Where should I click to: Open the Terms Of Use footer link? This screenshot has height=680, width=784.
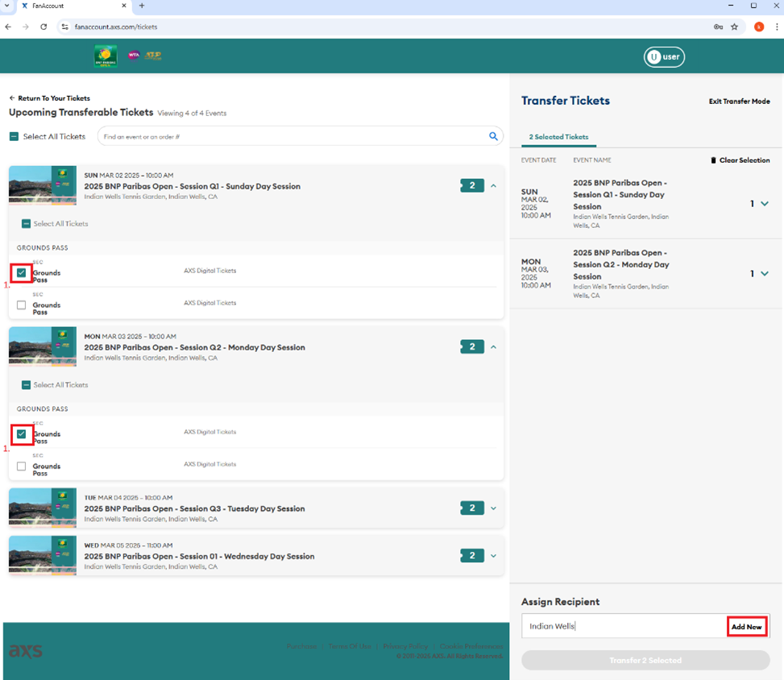pos(350,646)
